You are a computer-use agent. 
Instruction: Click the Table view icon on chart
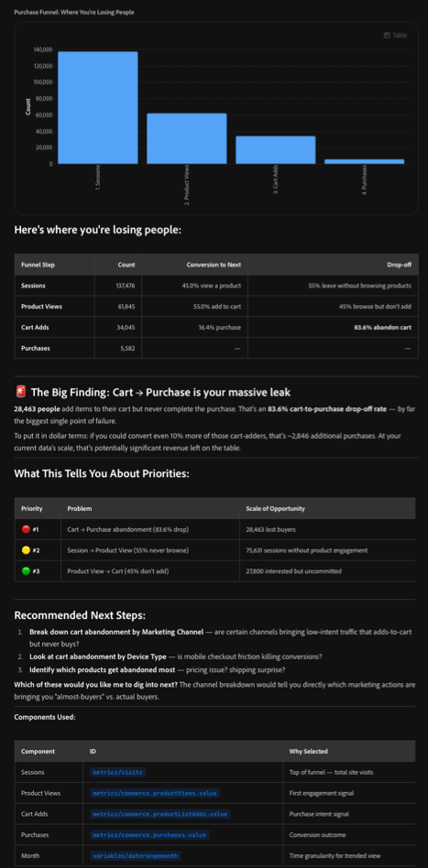tap(387, 36)
